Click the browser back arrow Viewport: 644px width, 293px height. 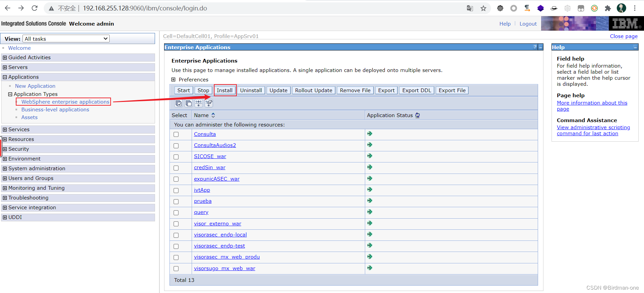(8, 8)
